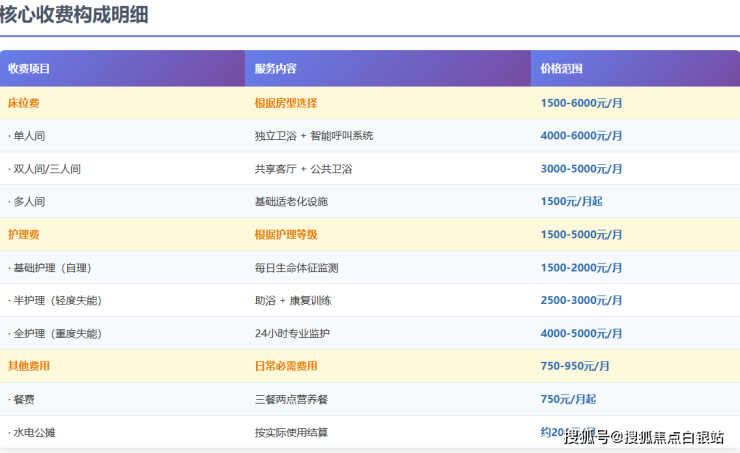Click the 核心收费构成明细 heading
740x453 pixels.
click(74, 15)
